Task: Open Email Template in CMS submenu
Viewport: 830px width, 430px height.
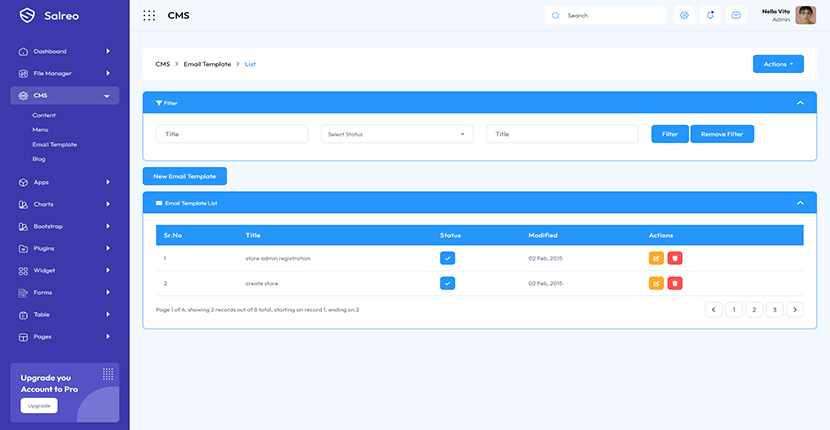Action: coord(54,144)
